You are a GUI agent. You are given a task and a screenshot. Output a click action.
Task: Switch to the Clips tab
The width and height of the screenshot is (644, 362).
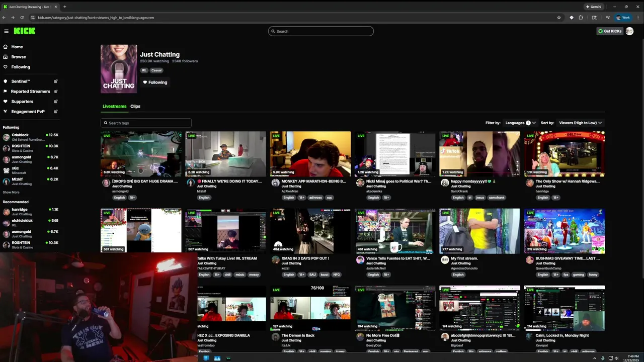135,107
